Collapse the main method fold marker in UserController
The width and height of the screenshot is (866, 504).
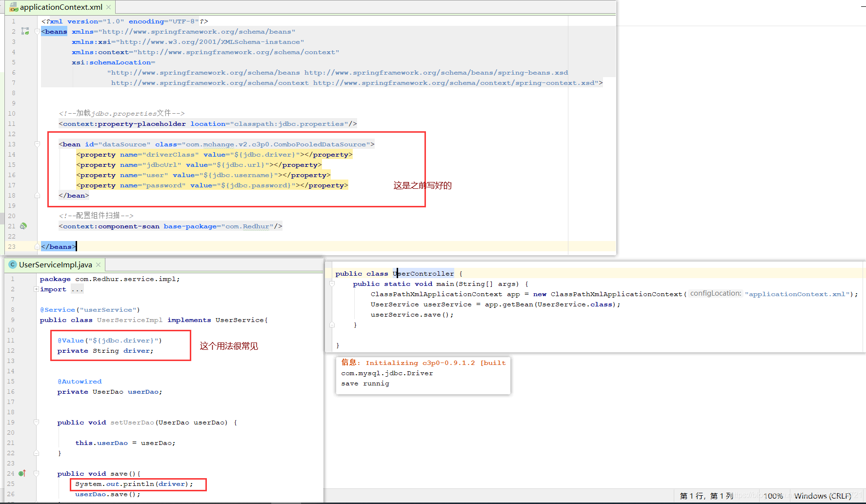click(332, 283)
